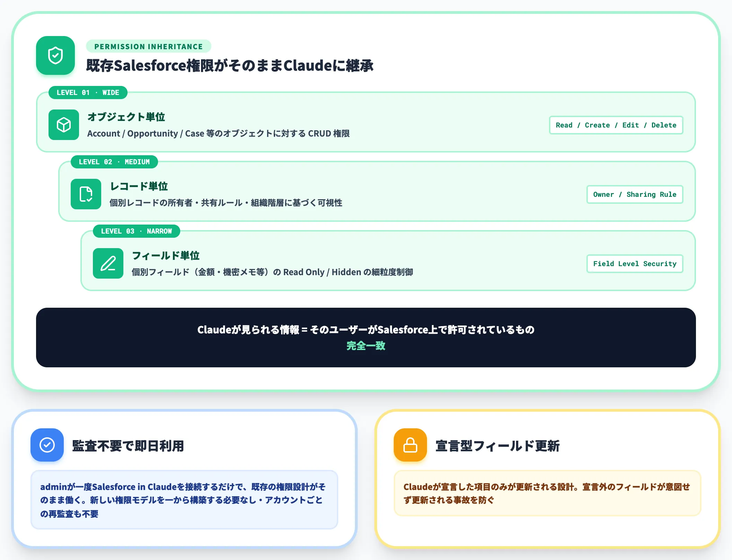The width and height of the screenshot is (732, 560).
Task: Click the blue circle check icon
Action: [47, 445]
